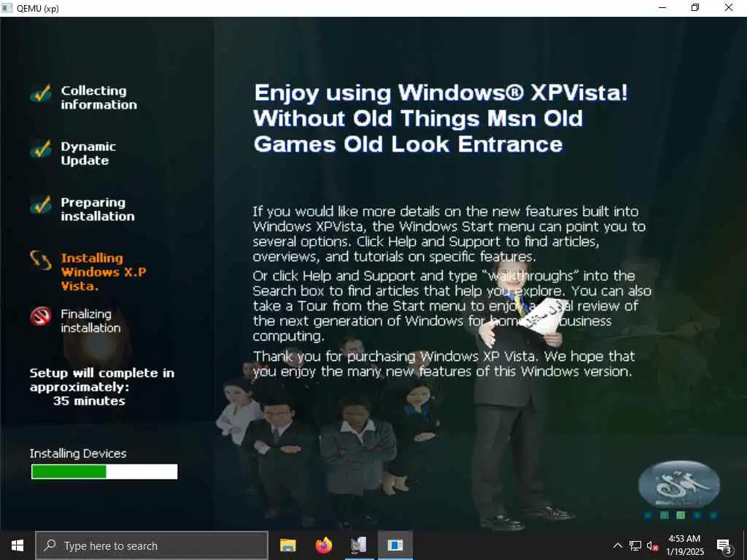
Task: Open the network status tray icon
Action: tap(635, 545)
